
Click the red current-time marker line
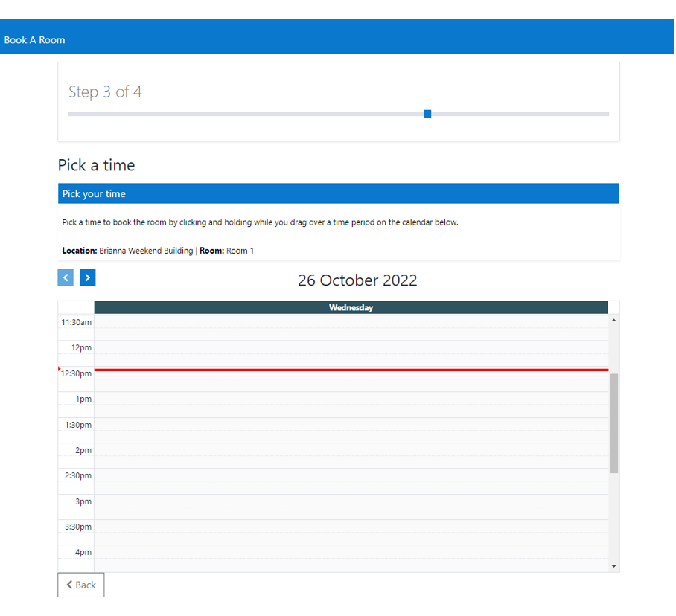[351, 370]
